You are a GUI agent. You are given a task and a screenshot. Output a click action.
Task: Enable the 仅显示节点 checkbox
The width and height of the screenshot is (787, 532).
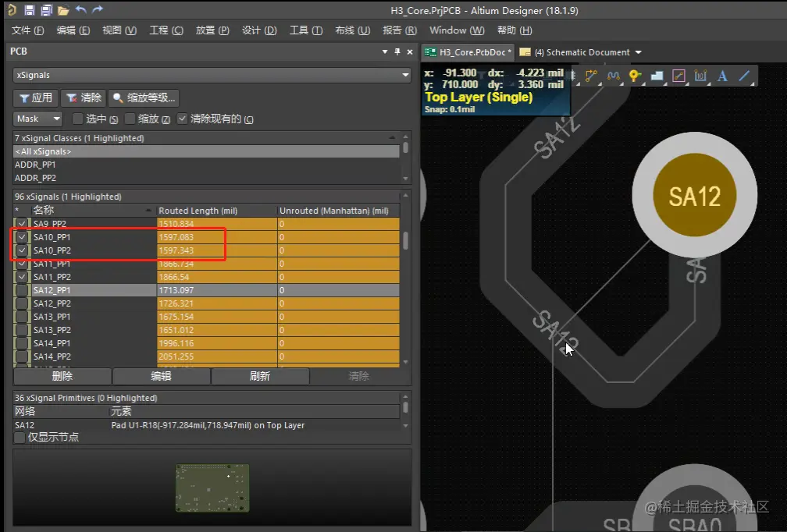pos(20,438)
